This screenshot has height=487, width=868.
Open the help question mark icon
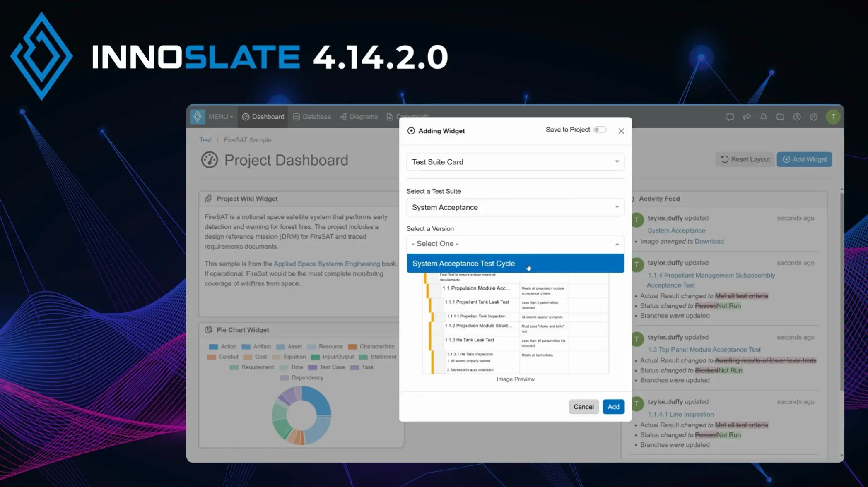tap(797, 117)
